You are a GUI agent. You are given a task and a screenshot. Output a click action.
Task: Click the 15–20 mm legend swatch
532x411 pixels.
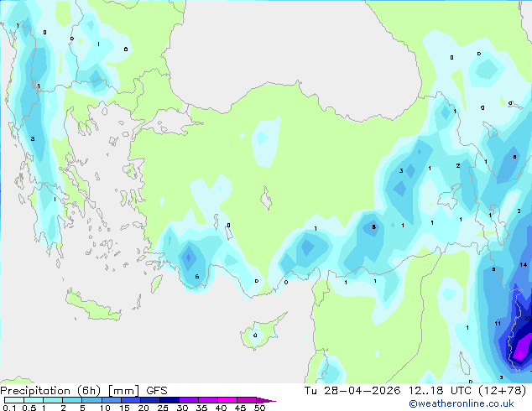131,400
